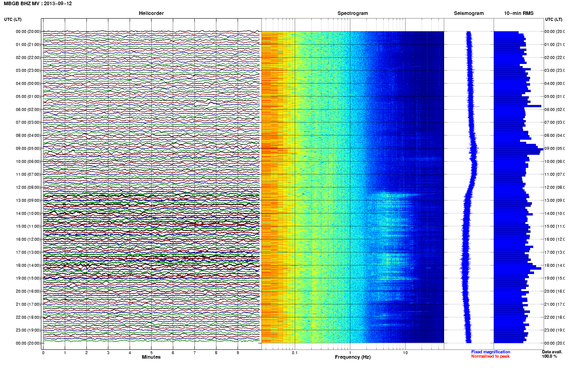Click left axis label 16:00 (12:00)
Image resolution: width=588 pixels, height=368 pixels.
point(28,239)
